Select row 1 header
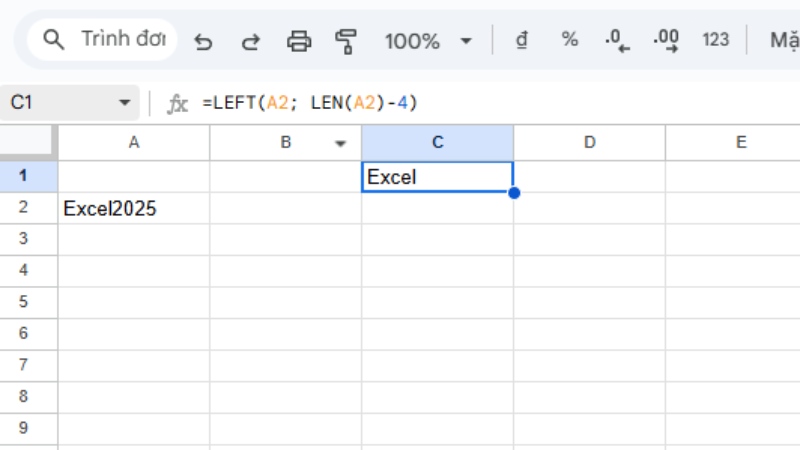 (x=29, y=176)
